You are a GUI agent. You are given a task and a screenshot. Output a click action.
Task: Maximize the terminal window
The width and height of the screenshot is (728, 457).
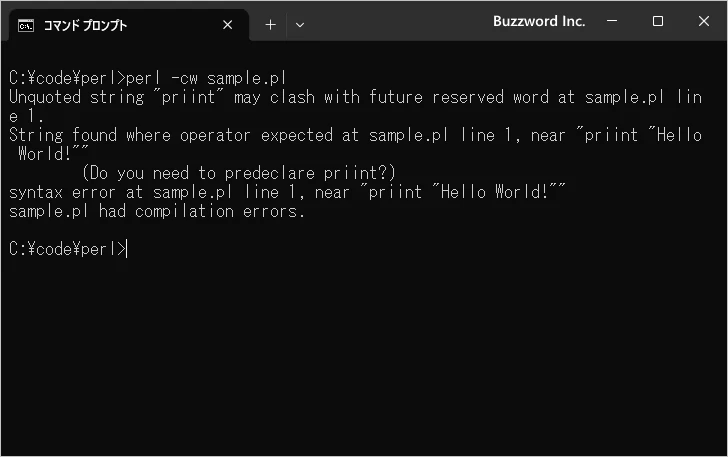coord(657,21)
